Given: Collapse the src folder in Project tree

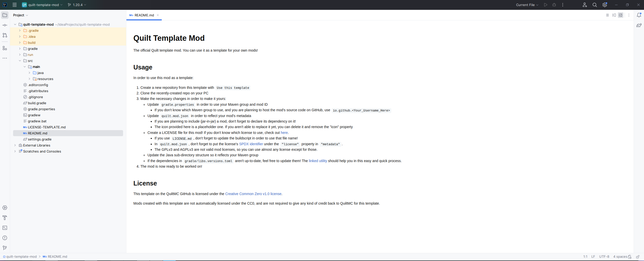Looking at the screenshot, I should pyautogui.click(x=19, y=61).
